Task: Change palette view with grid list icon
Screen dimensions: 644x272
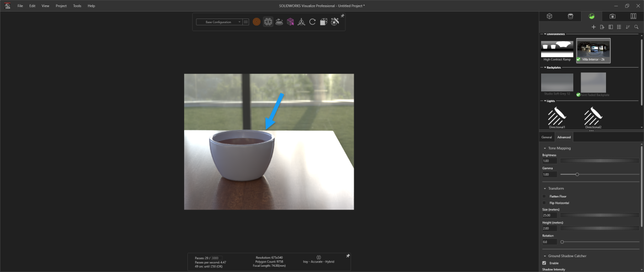Action: (619, 27)
